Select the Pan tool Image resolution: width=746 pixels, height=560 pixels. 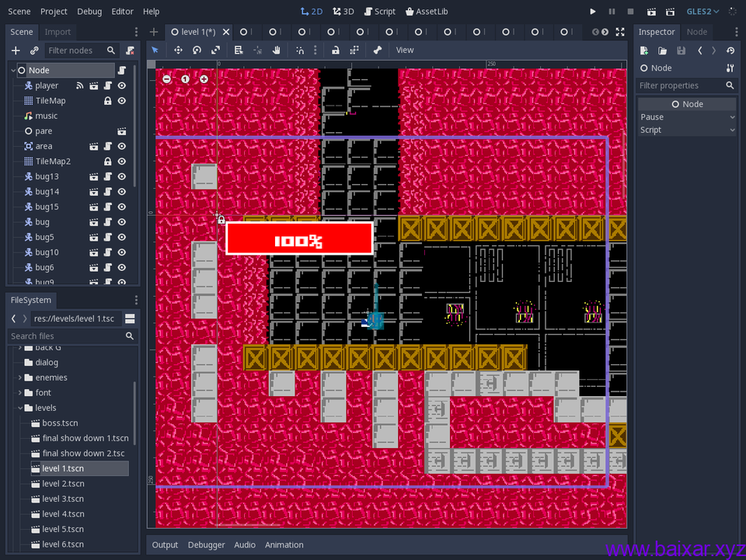(277, 50)
